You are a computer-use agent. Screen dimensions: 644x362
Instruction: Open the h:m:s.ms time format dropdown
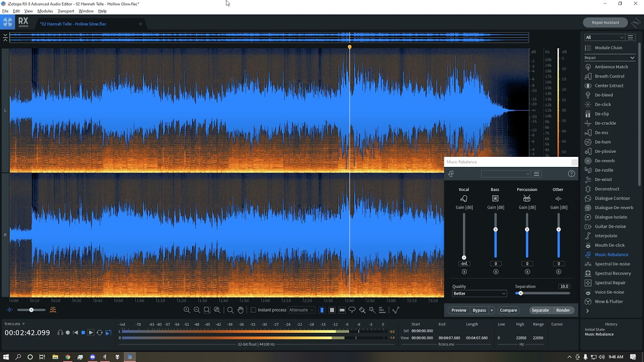click(15, 324)
